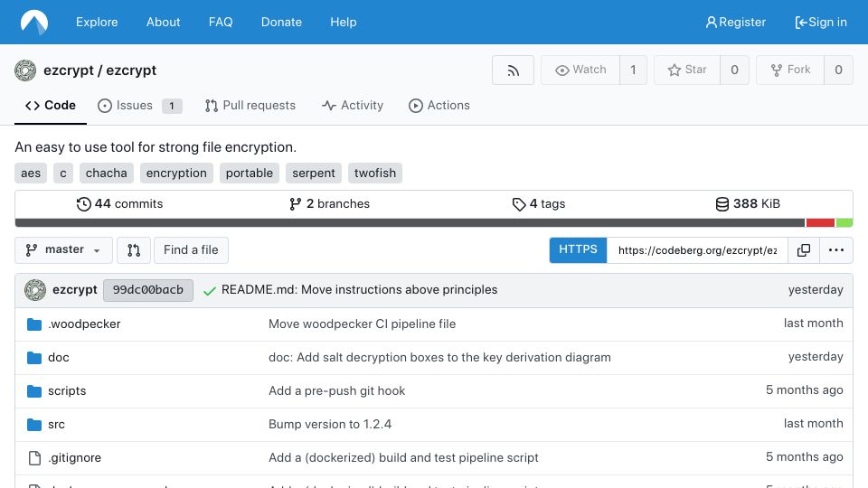
Task: Filter by the serpent topic tag
Action: point(314,174)
